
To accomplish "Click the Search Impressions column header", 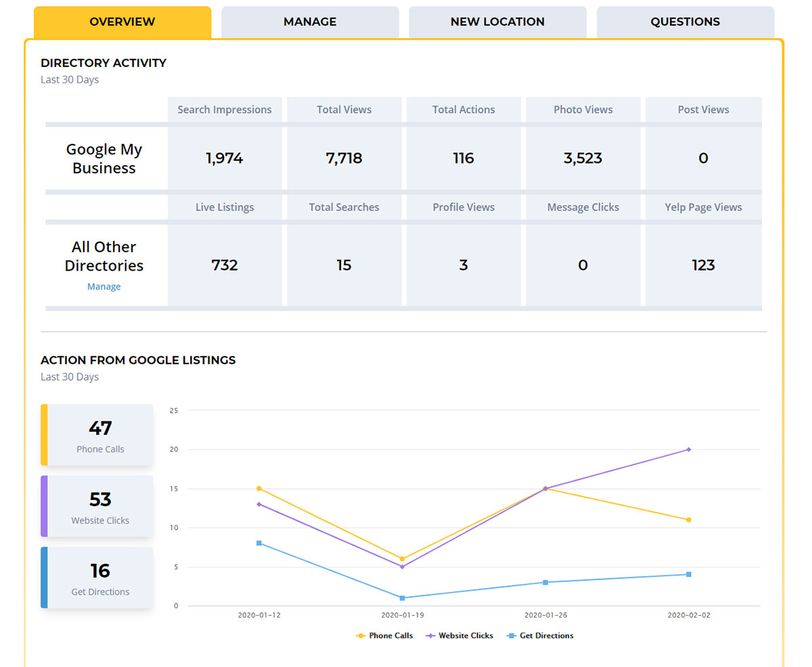I will coord(225,109).
